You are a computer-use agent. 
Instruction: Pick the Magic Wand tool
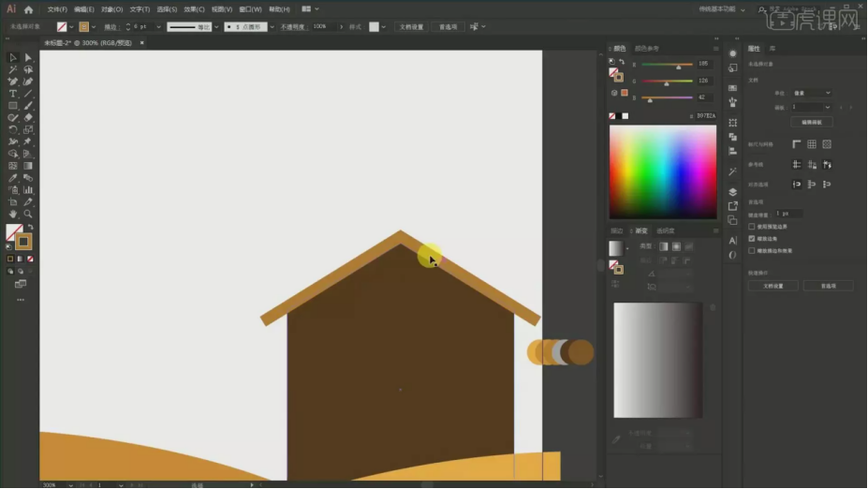(13, 69)
